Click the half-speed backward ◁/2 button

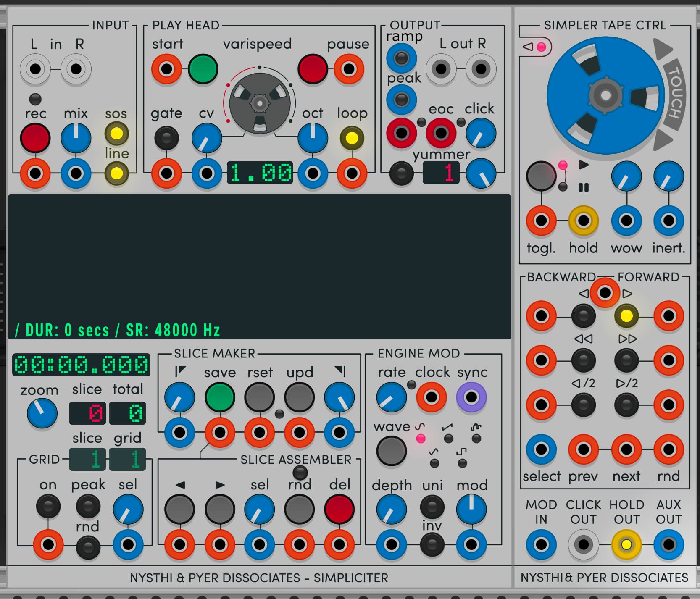584,405
